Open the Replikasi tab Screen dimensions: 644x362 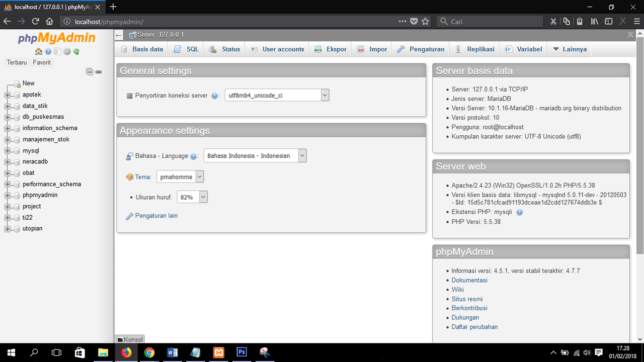tap(475, 49)
